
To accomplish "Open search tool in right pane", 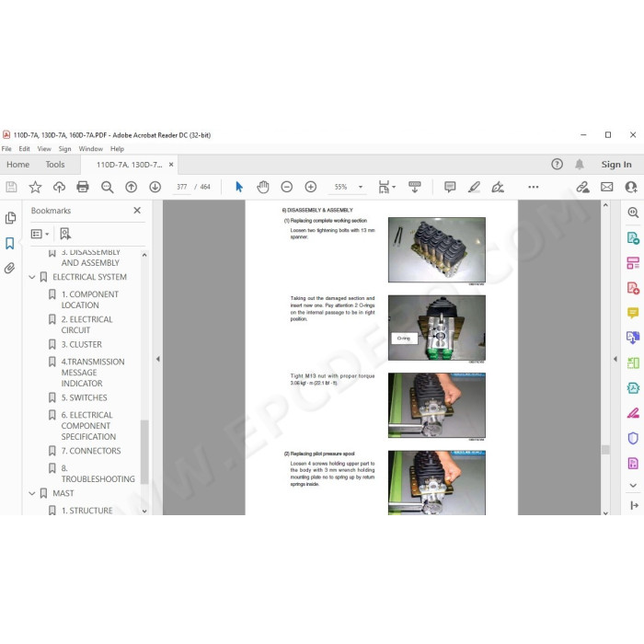I will [x=633, y=213].
